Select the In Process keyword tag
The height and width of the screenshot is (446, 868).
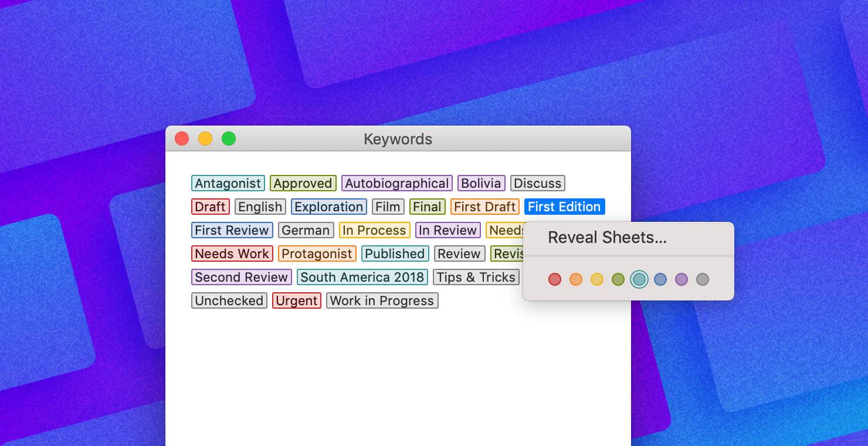pyautogui.click(x=375, y=230)
